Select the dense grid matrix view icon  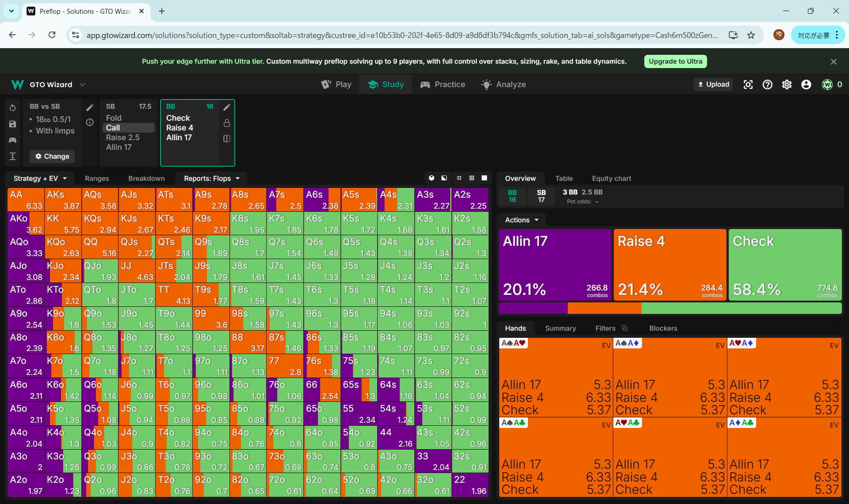click(x=472, y=178)
